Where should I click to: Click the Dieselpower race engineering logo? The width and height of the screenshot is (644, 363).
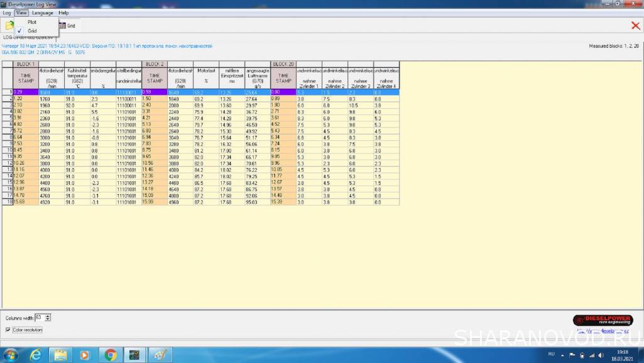click(x=598, y=320)
